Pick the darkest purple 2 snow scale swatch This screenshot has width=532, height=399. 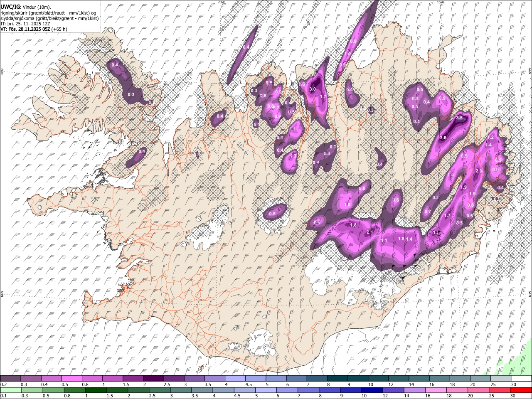pos(153,378)
